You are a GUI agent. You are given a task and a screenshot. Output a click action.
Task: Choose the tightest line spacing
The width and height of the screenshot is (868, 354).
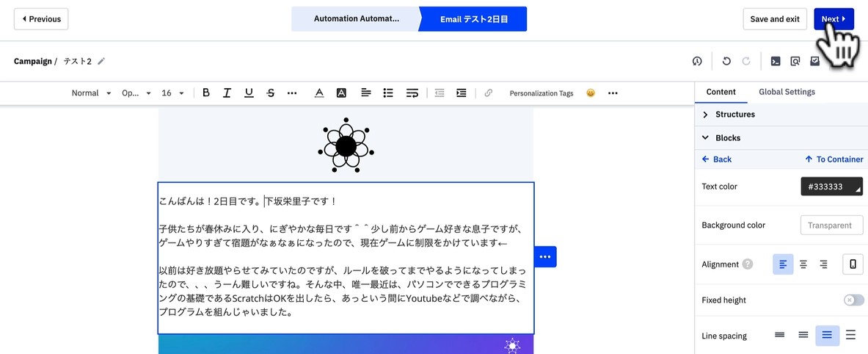[779, 335]
